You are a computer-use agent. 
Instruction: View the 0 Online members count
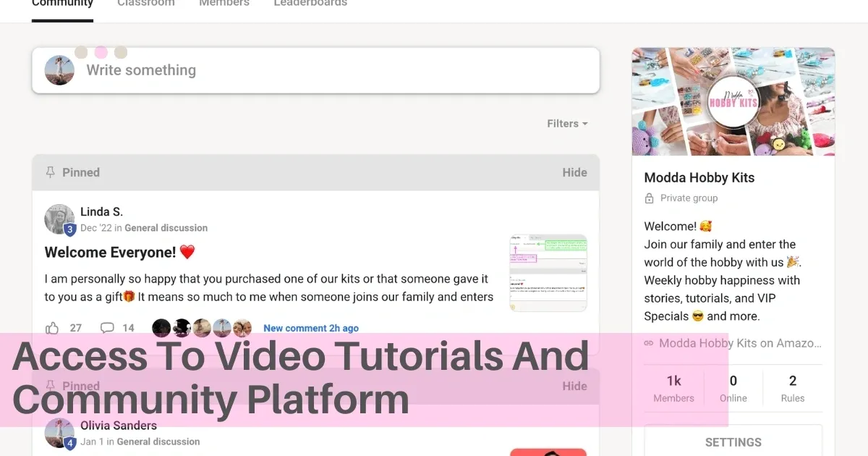(x=733, y=388)
